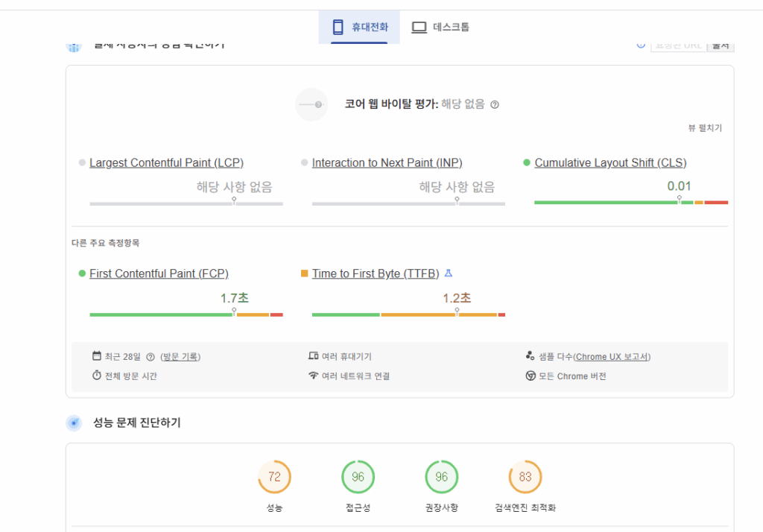Image resolution: width=763 pixels, height=532 pixels.
Task: Open the Cumulative Layout Shift (CLS) link
Action: coord(610,163)
